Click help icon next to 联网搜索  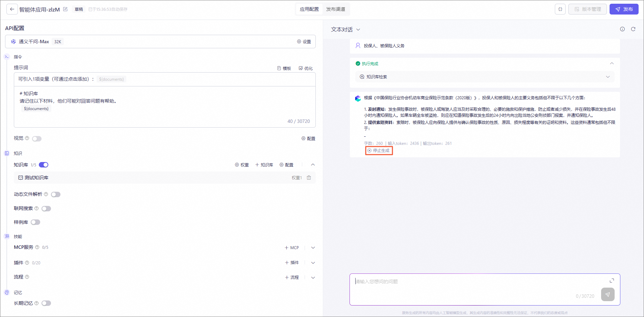tap(36, 208)
